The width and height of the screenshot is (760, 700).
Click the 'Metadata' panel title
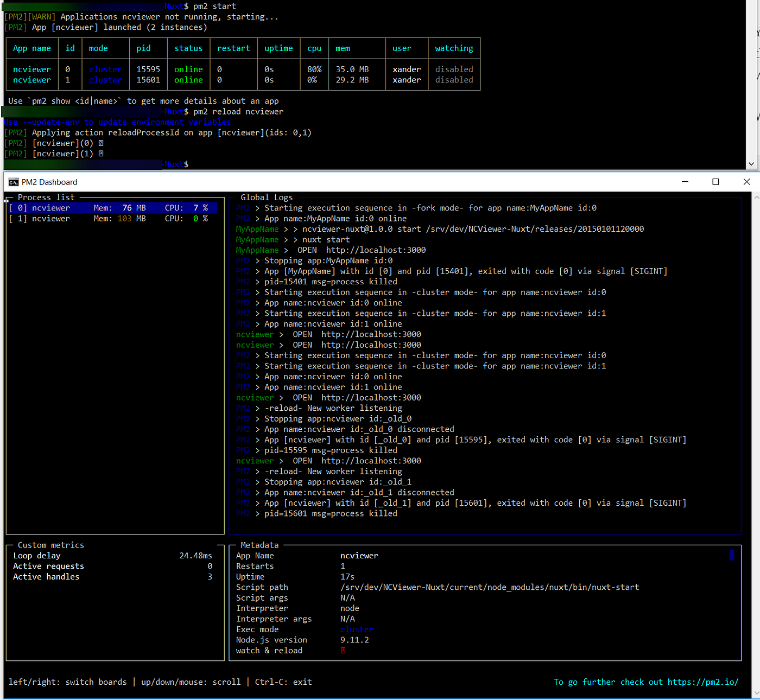click(x=259, y=545)
